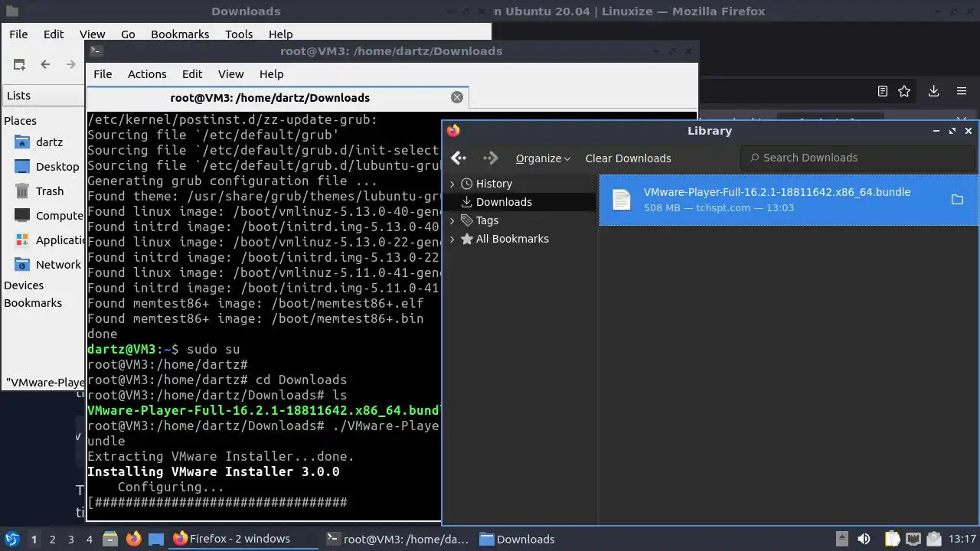The image size is (980, 551).
Task: Switch to virtual desktop 4
Action: tap(89, 540)
